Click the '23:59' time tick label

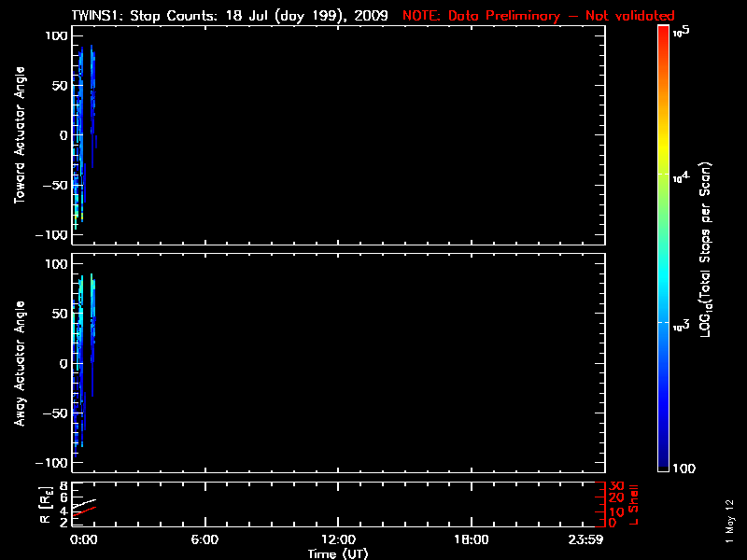585,539
